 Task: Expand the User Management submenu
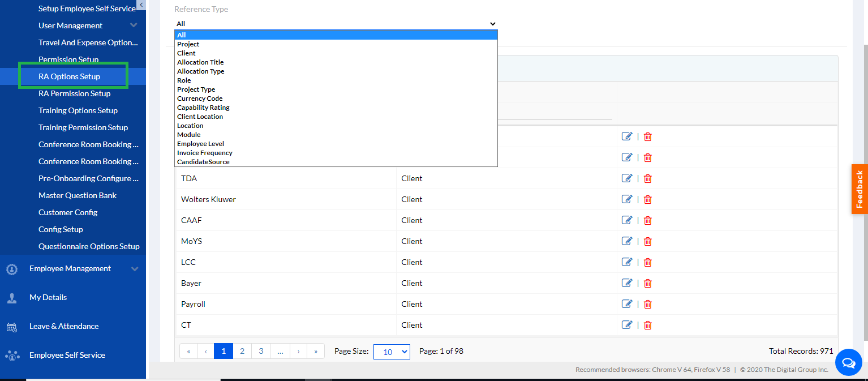coord(134,25)
